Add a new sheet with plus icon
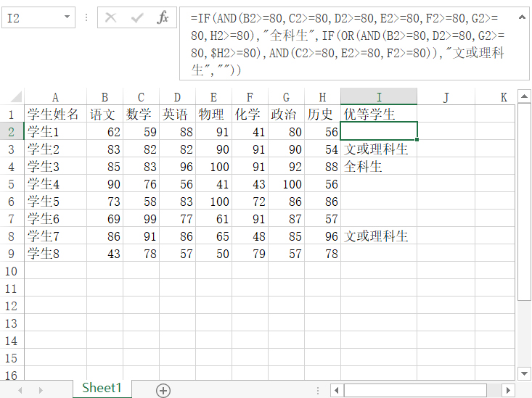The height and width of the screenshot is (398, 532). pyautogui.click(x=163, y=390)
